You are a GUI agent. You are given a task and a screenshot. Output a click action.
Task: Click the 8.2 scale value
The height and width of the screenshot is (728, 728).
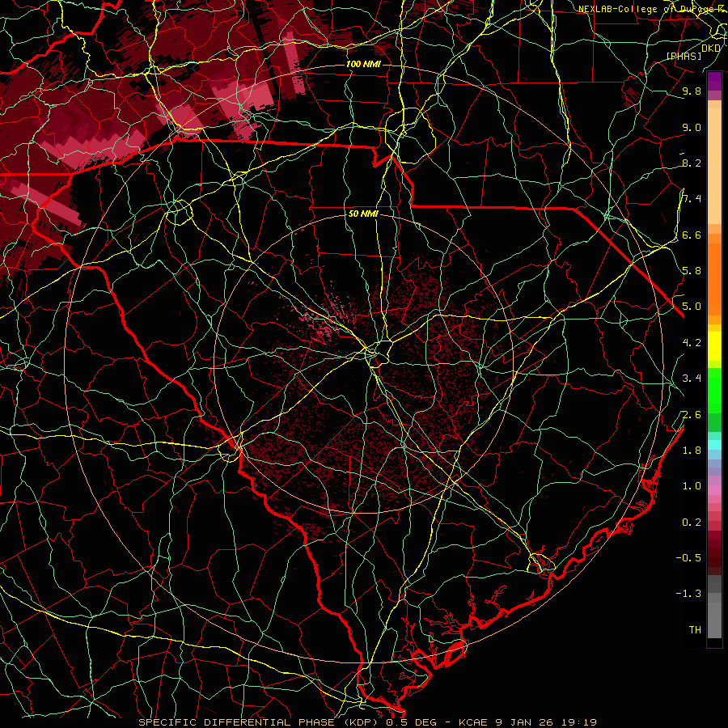pyautogui.click(x=692, y=163)
